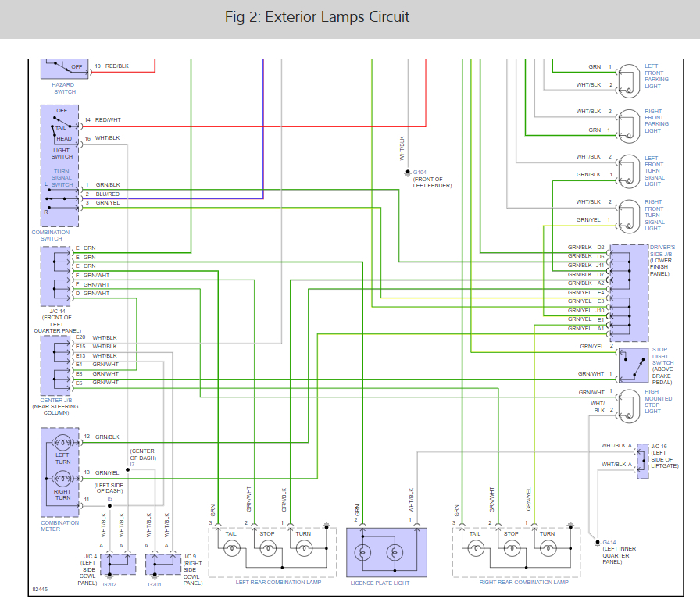Select the LEFT REAR COMBINATION LAMP label

pyautogui.click(x=279, y=582)
